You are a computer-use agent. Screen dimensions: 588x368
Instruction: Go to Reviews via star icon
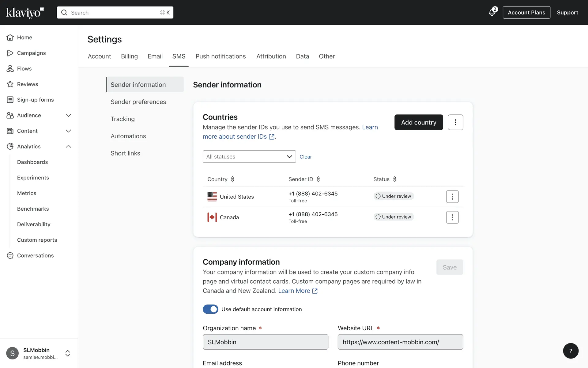click(x=10, y=84)
